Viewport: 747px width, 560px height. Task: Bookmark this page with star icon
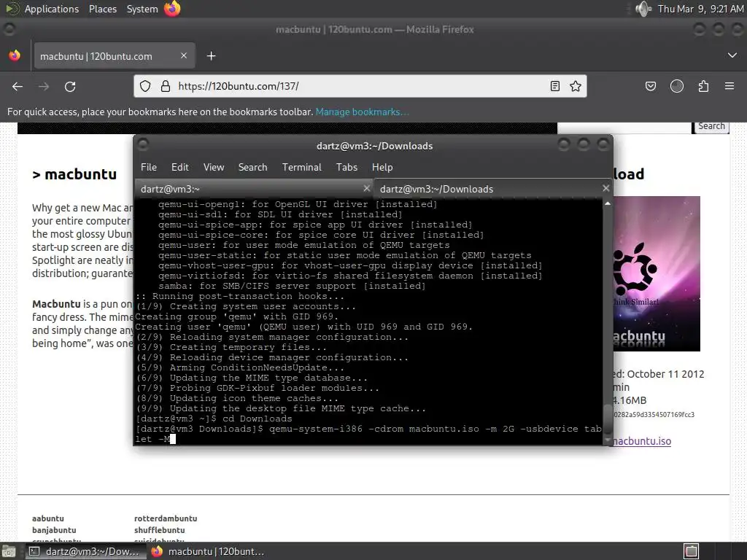tap(576, 86)
